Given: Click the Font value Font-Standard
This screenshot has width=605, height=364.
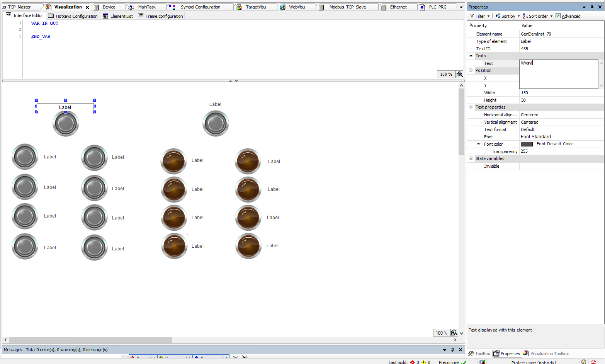Looking at the screenshot, I should point(562,137).
